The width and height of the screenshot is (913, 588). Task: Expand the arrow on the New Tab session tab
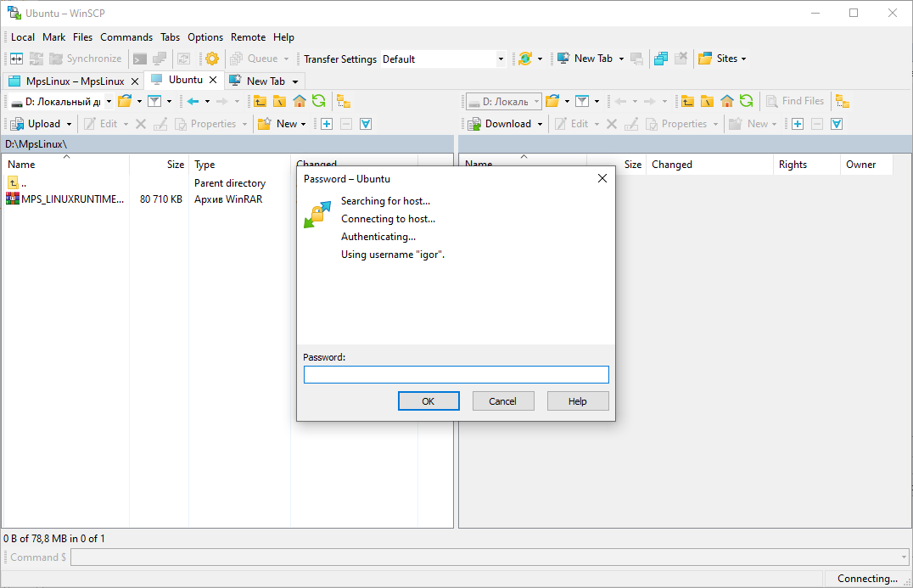coord(295,81)
